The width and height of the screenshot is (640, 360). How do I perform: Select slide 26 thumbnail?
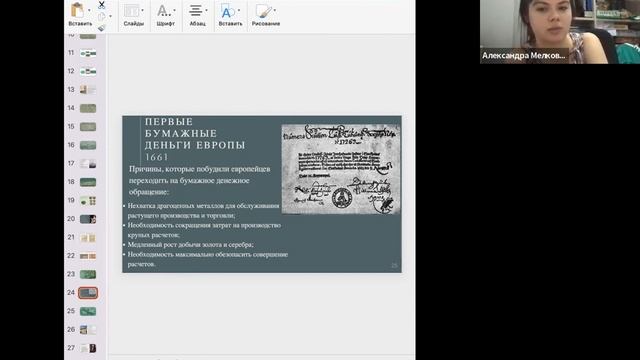[x=88, y=330]
